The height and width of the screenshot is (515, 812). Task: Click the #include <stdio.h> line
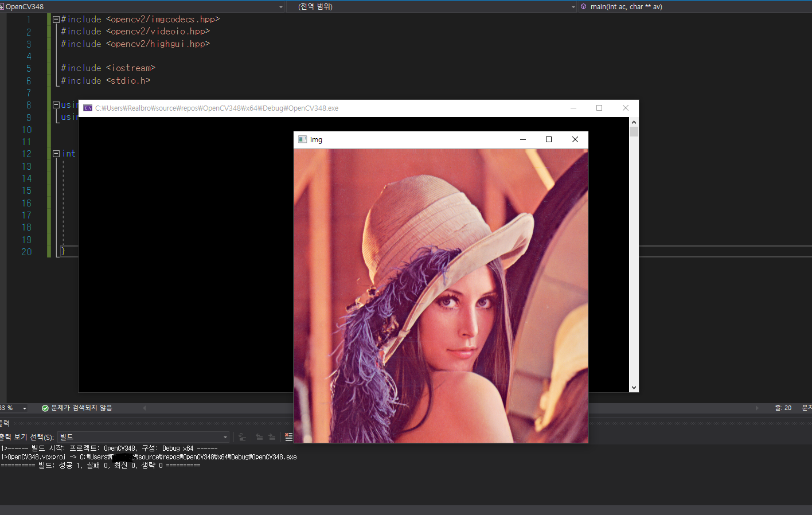point(106,81)
